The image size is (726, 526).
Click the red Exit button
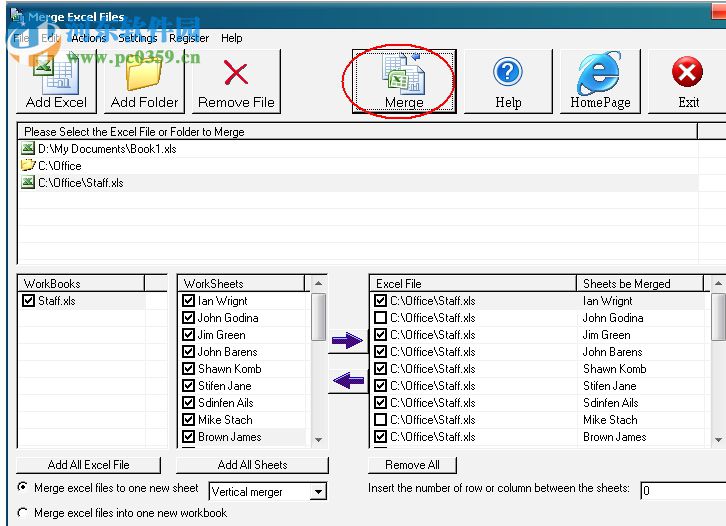688,81
